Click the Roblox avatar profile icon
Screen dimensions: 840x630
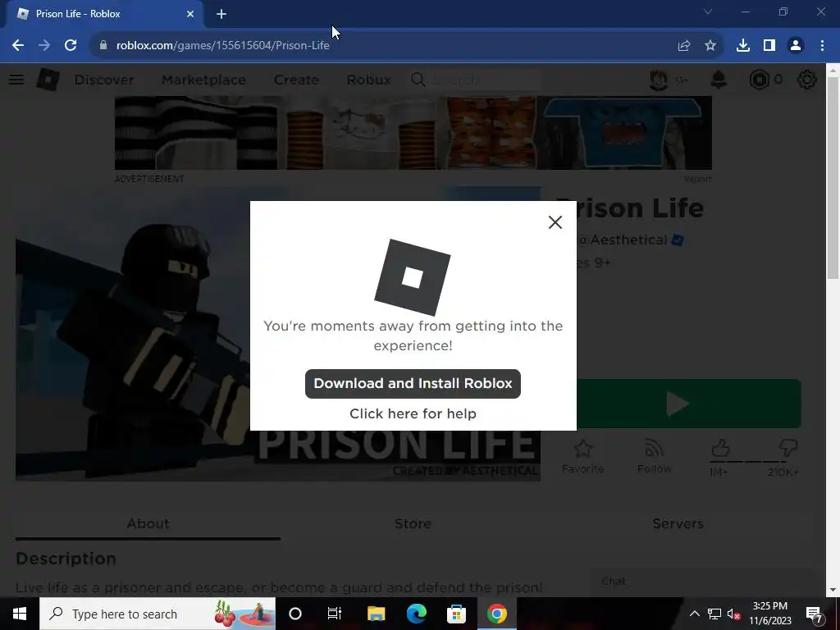tap(659, 80)
